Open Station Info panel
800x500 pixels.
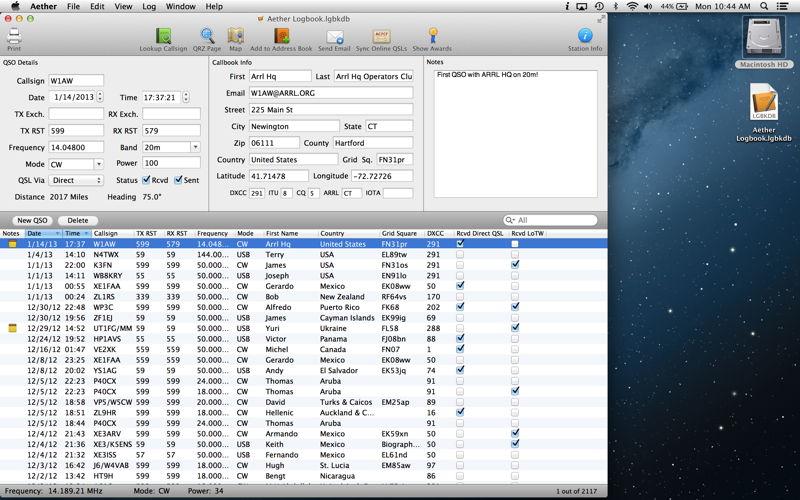[585, 37]
